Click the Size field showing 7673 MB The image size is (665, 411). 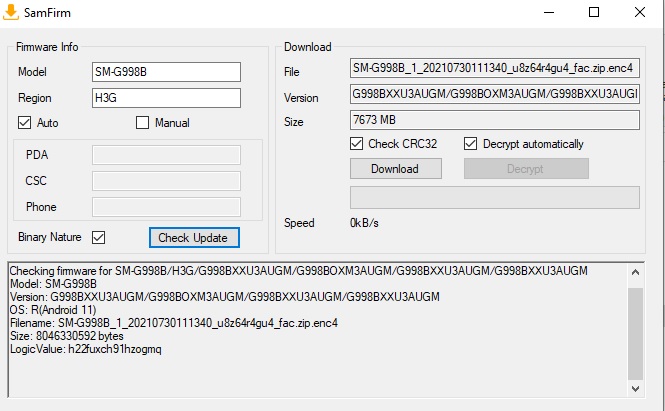[x=495, y=120]
